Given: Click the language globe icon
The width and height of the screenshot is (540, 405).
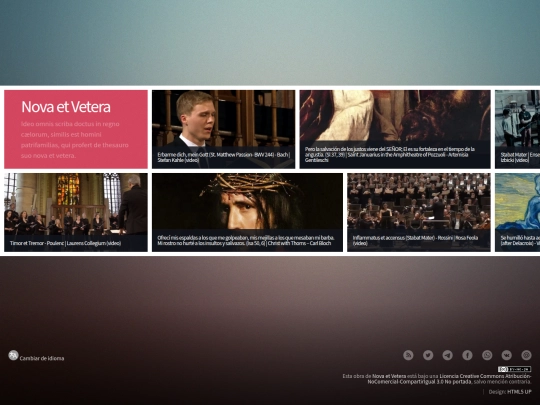Looking at the screenshot, I should pyautogui.click(x=13, y=355).
